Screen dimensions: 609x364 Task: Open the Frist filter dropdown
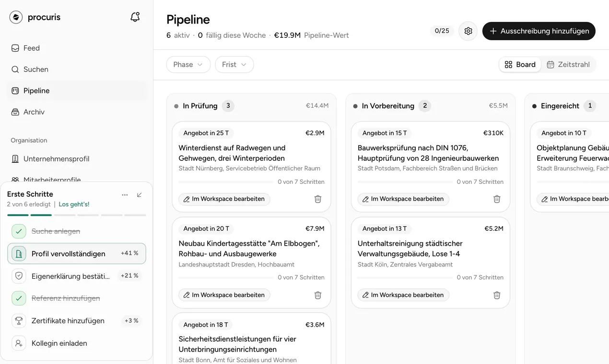(234, 65)
